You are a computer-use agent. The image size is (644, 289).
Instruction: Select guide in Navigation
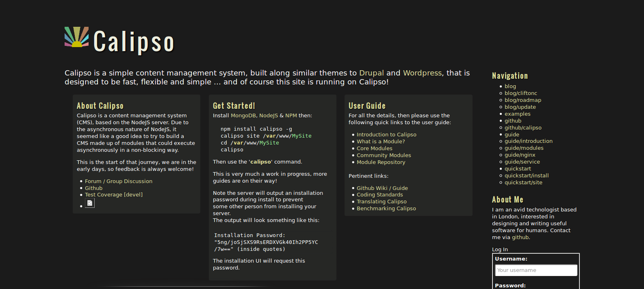pyautogui.click(x=512, y=135)
